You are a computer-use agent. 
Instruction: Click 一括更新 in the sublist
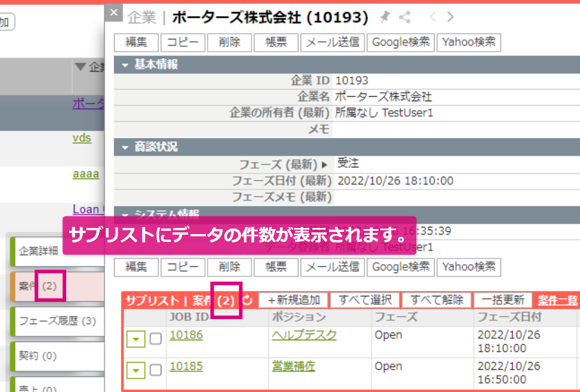(503, 300)
